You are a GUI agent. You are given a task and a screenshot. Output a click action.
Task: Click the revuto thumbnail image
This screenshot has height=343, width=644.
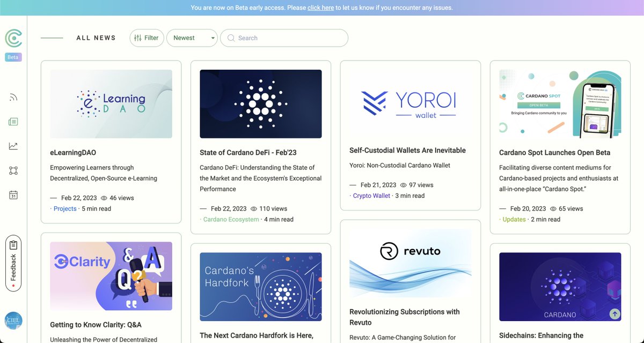point(411,263)
